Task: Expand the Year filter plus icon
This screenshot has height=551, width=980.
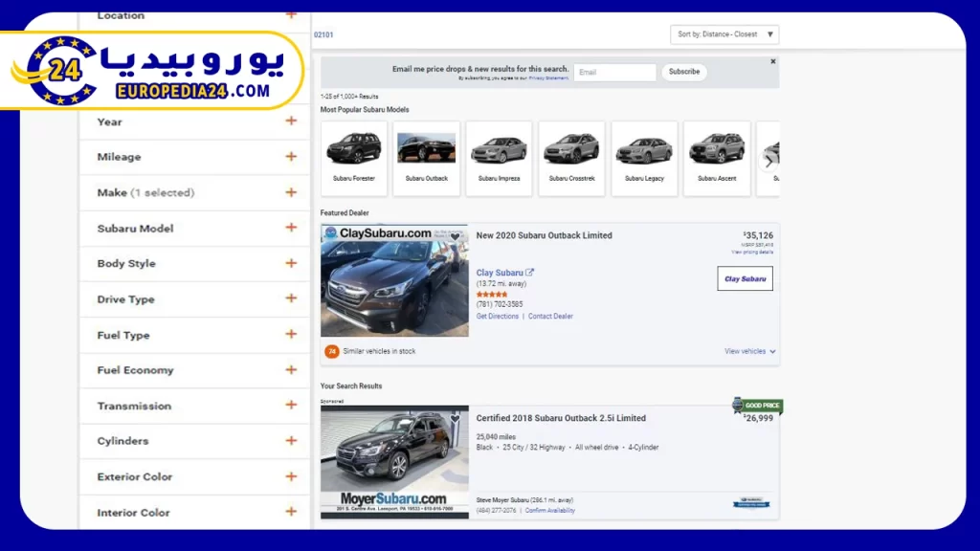Action: 291,121
